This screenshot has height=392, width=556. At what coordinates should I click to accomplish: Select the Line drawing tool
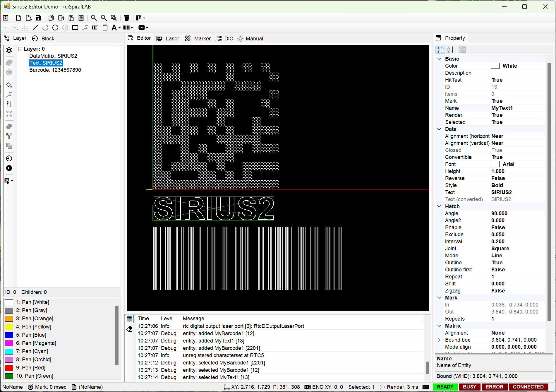click(x=35, y=28)
